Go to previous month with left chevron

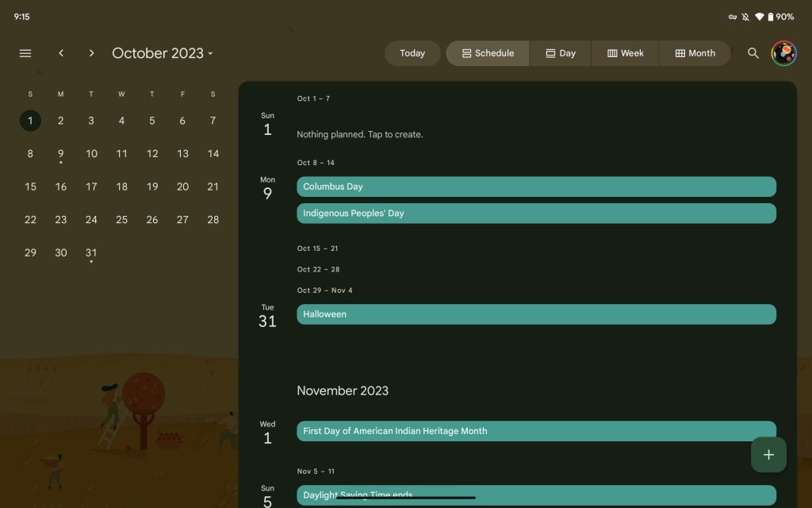coord(61,53)
